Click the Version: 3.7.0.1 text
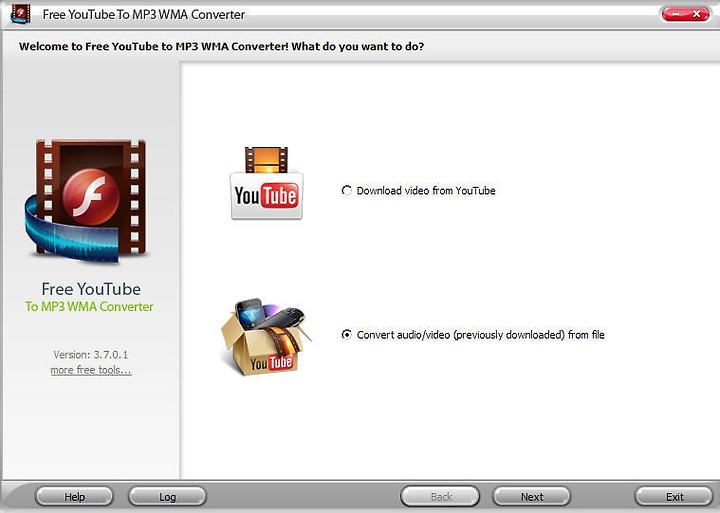The width and height of the screenshot is (720, 513). 91,355
